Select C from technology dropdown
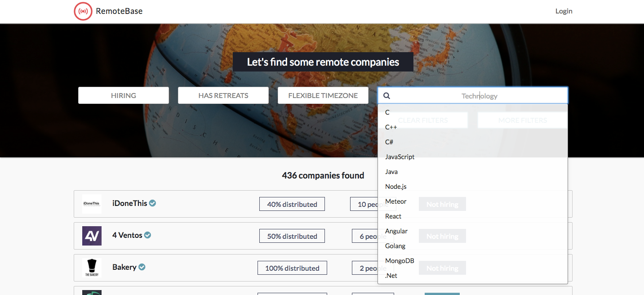644x295 pixels. pyautogui.click(x=473, y=112)
